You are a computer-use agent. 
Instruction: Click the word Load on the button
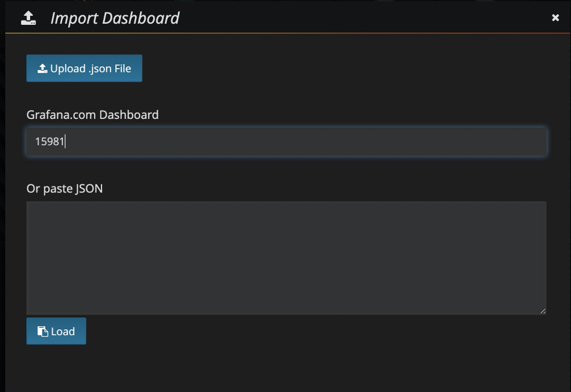pyautogui.click(x=63, y=331)
